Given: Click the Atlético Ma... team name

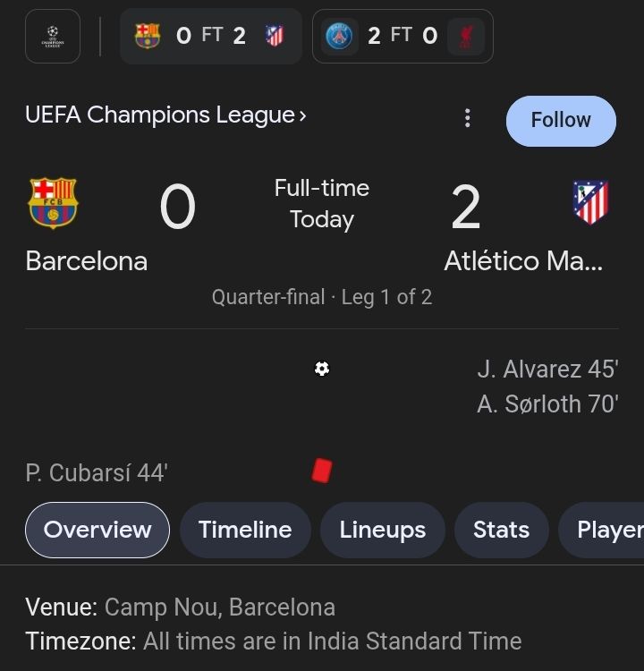Looking at the screenshot, I should click(x=523, y=261).
